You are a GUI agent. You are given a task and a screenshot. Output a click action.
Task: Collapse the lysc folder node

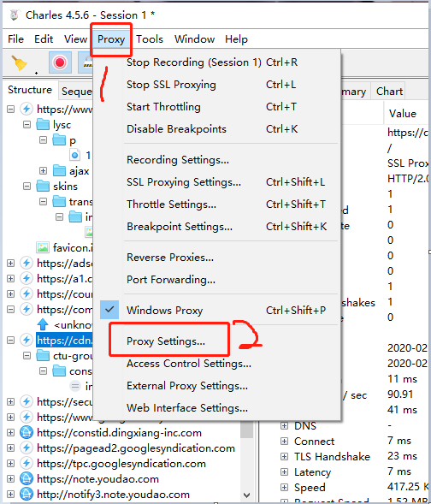(x=27, y=124)
